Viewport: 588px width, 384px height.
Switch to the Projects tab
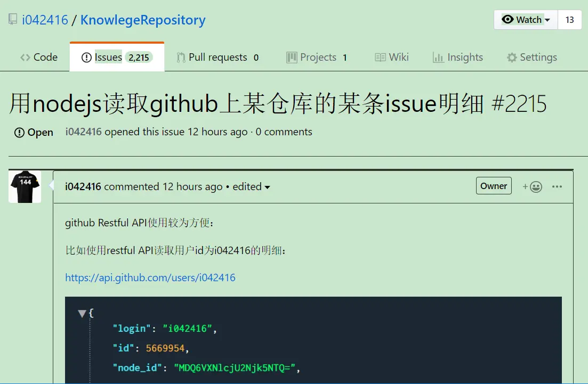coord(317,58)
